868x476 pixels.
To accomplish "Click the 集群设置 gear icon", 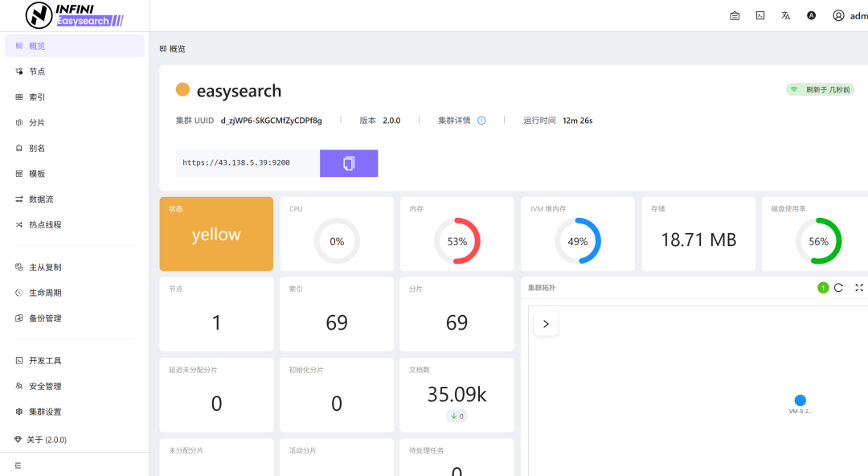I will click(18, 412).
